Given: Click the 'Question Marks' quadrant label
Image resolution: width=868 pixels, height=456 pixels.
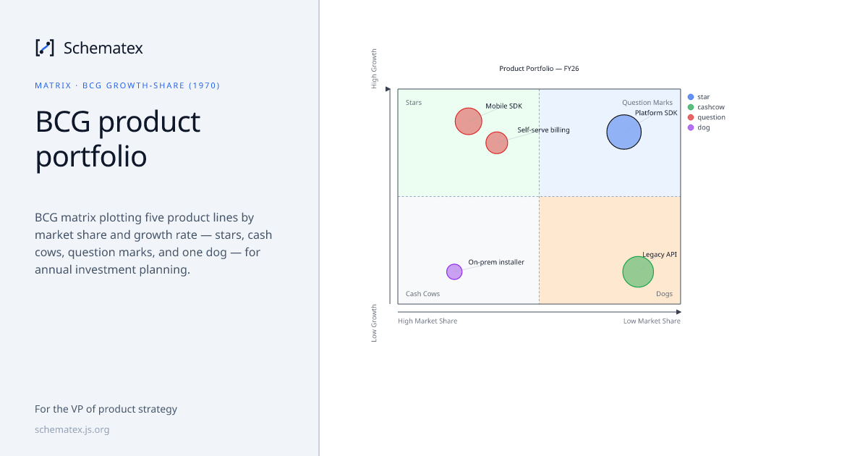Looking at the screenshot, I should click(x=647, y=103).
